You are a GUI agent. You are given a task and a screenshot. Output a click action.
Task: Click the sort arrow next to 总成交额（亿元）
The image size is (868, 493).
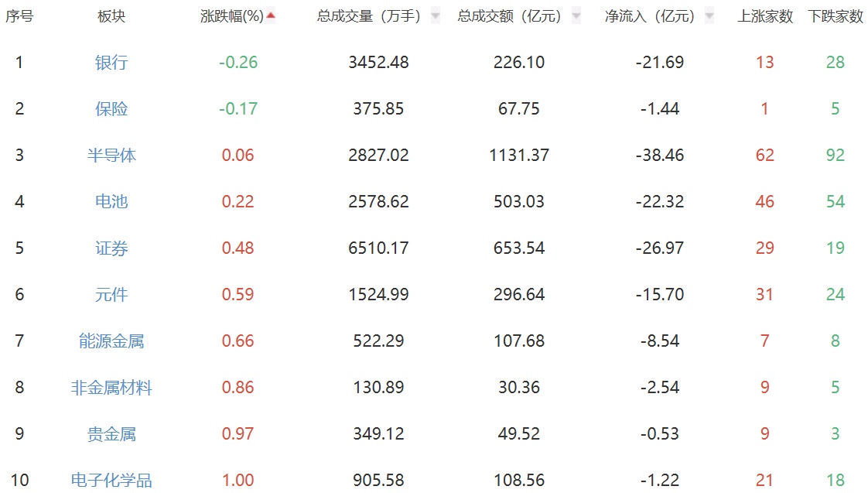576,16
